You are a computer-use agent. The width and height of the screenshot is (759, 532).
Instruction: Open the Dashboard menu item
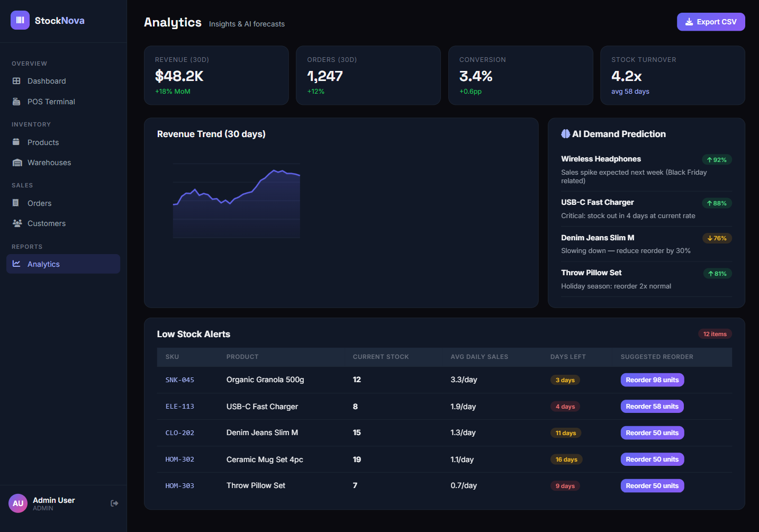[x=63, y=81]
